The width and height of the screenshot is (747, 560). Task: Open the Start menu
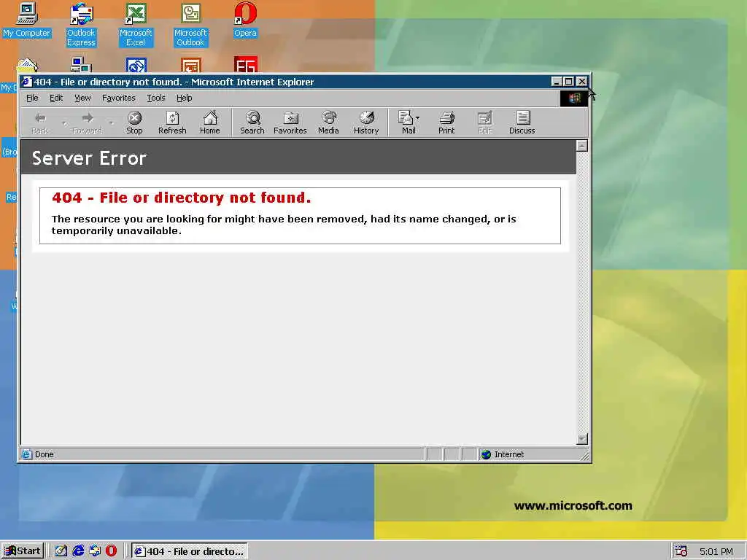pos(23,551)
